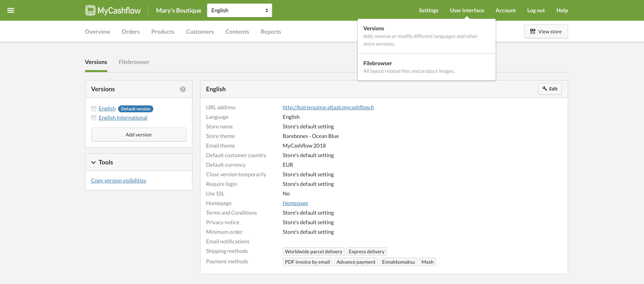The image size is (644, 284).
Task: Click the Edit button for English version
Action: [550, 89]
